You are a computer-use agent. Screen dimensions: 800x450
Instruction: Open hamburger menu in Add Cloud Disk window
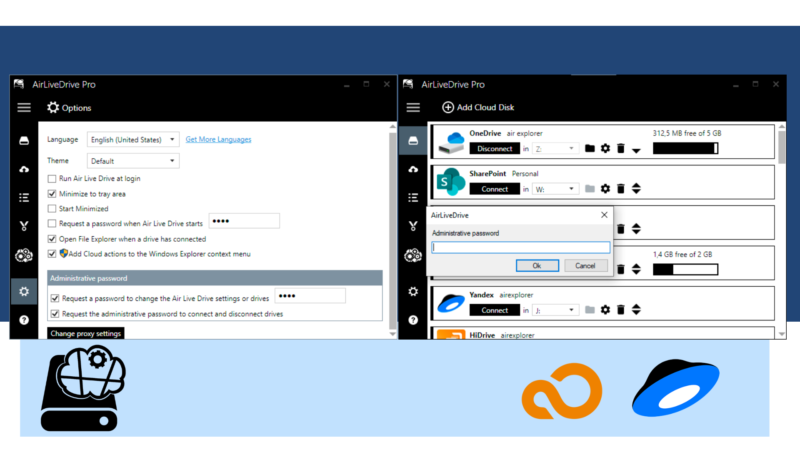413,108
